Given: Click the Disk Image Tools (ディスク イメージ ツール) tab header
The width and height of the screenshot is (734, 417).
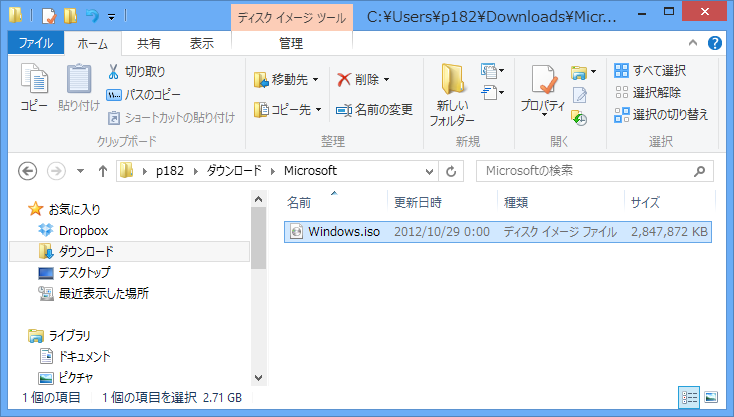Looking at the screenshot, I should (x=292, y=18).
